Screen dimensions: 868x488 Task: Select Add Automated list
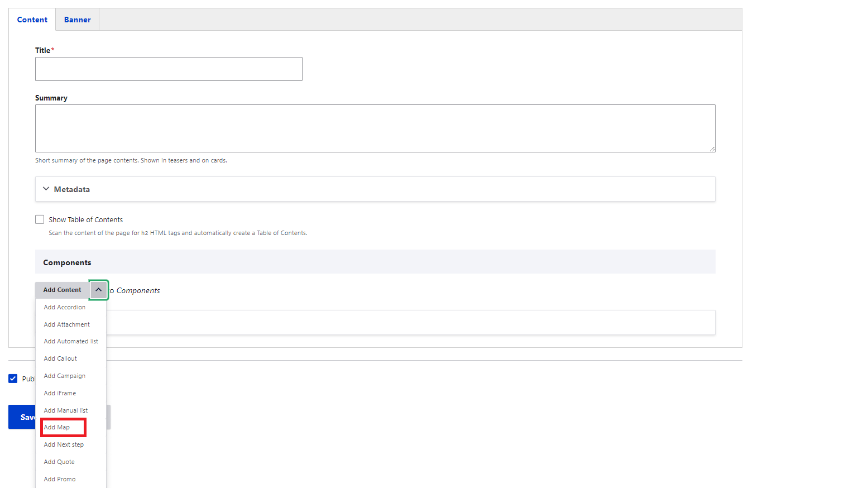pyautogui.click(x=71, y=341)
